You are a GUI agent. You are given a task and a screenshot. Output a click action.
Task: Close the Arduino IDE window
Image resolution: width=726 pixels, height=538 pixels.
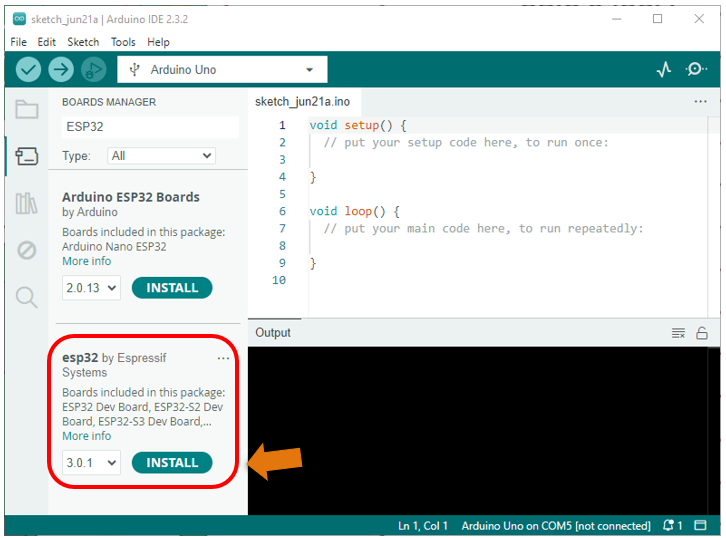pyautogui.click(x=699, y=19)
